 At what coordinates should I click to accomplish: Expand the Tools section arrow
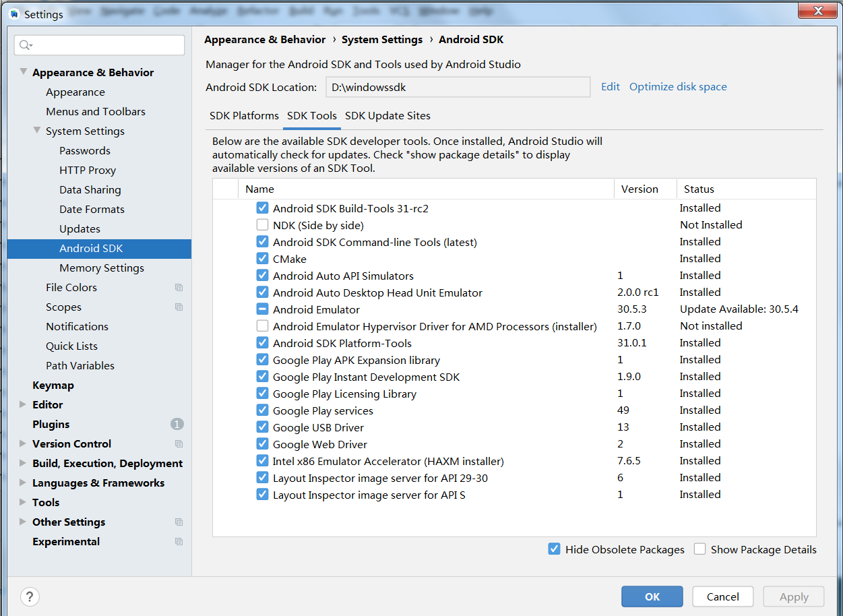coord(24,502)
